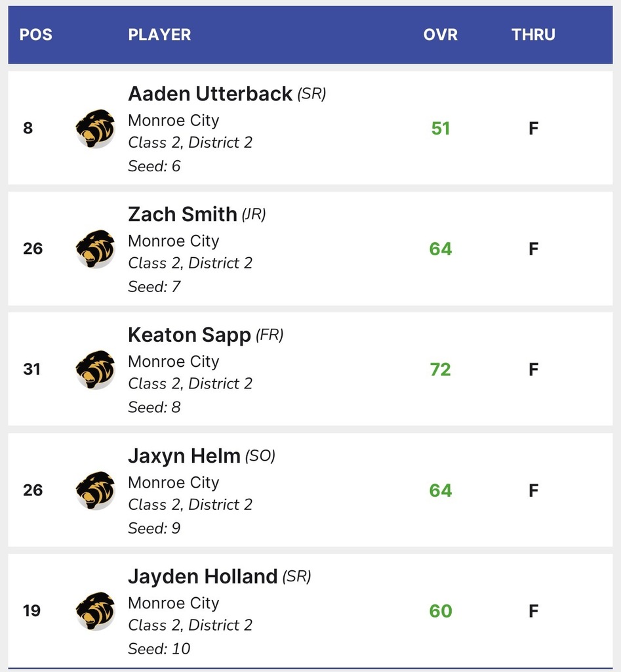The width and height of the screenshot is (621, 672).
Task: Click the team logo beside Jayden Holland
Action: coord(95,611)
